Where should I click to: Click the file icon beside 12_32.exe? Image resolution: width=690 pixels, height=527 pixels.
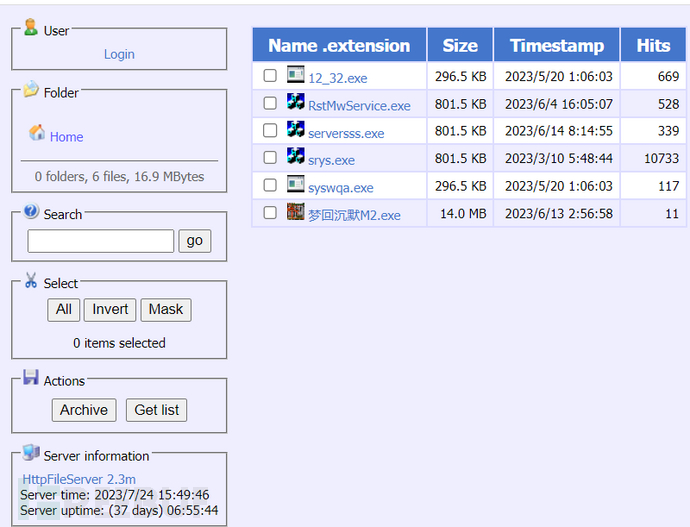[295, 75]
